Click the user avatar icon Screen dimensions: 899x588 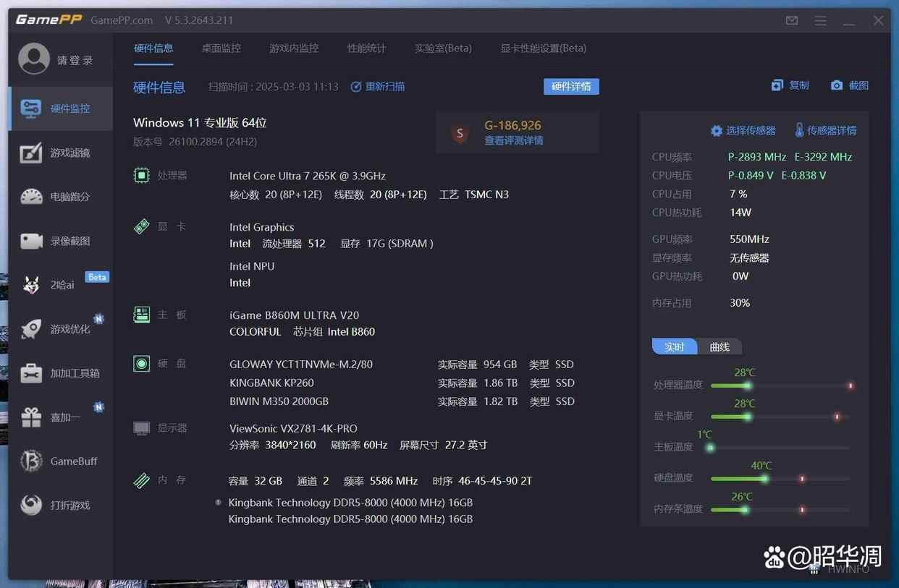pos(34,59)
